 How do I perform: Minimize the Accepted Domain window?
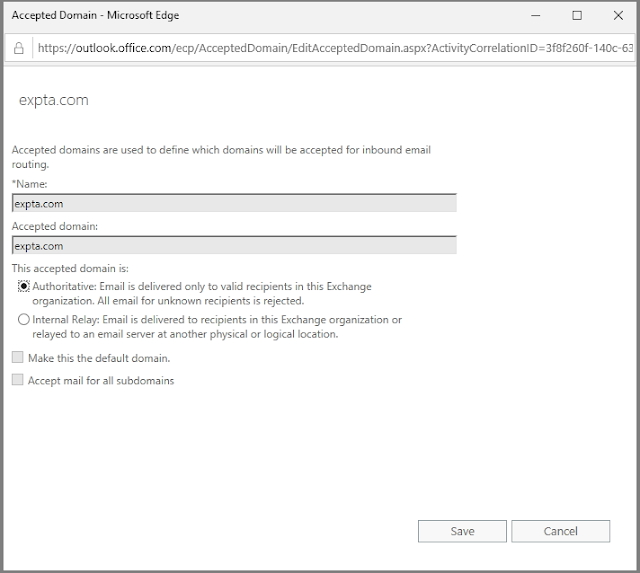(x=531, y=15)
